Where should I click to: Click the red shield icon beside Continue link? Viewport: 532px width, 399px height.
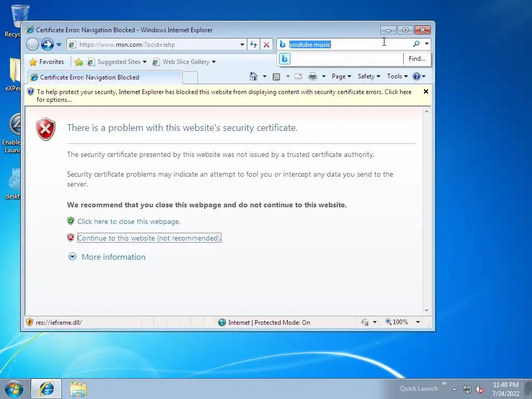[71, 237]
